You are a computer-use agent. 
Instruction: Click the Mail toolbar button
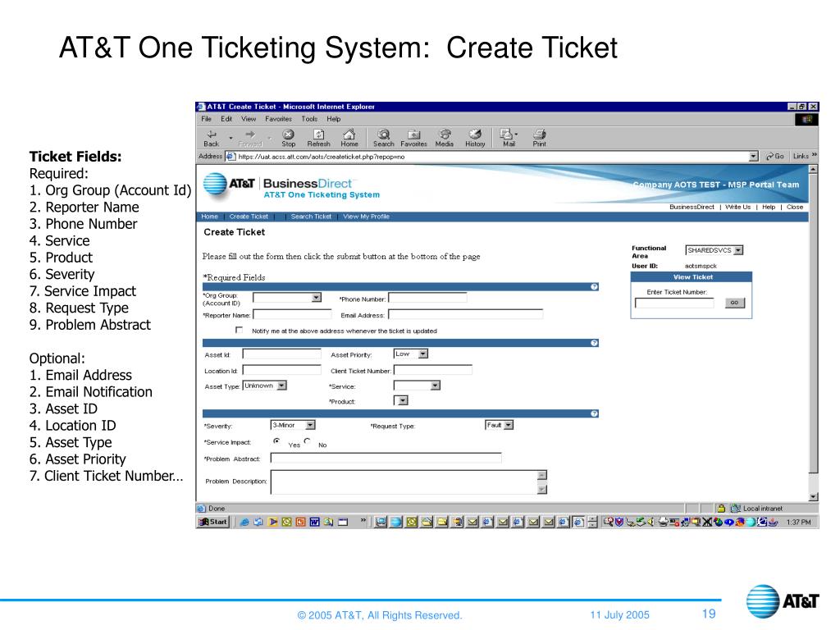point(509,138)
